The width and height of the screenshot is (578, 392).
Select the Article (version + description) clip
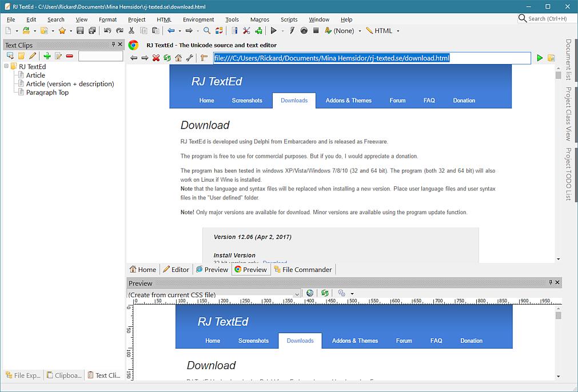[x=70, y=84]
